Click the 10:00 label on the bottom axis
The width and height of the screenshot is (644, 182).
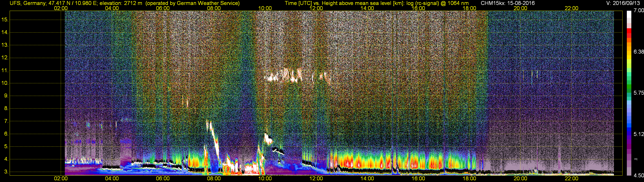click(x=265, y=179)
